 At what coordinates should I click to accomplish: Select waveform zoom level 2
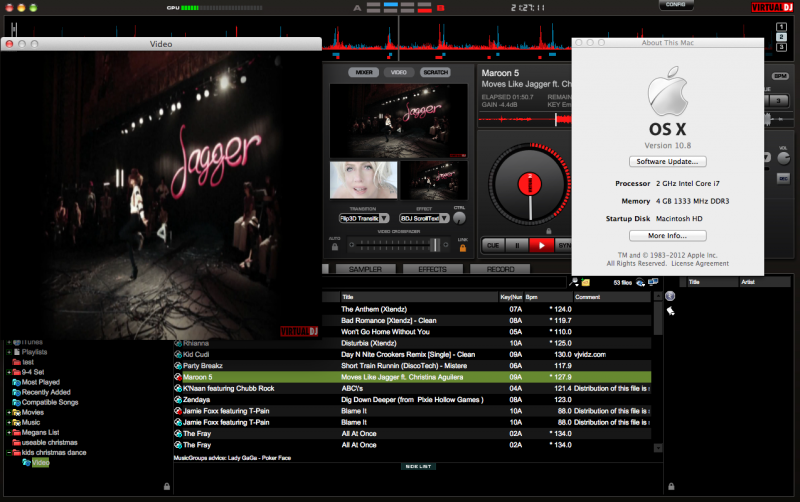pos(781,37)
